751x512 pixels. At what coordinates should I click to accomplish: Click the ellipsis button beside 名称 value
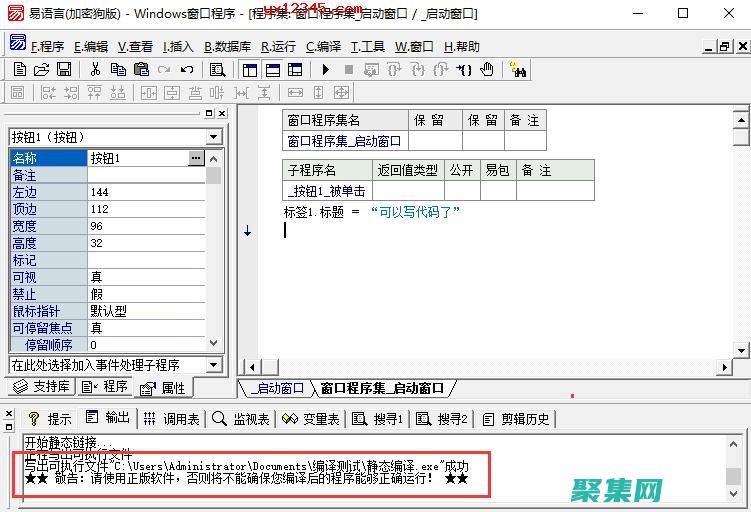(x=196, y=158)
